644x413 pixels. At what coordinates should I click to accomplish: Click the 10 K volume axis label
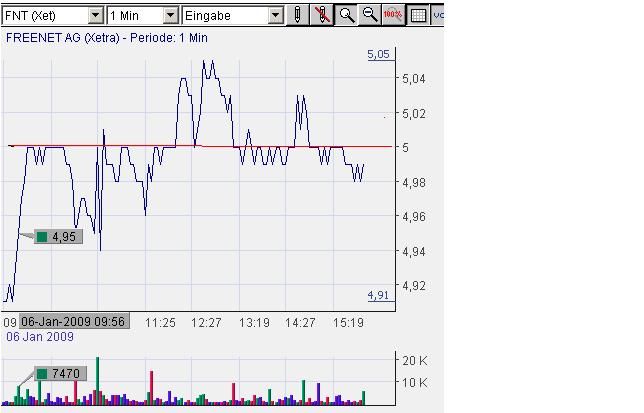pyautogui.click(x=415, y=383)
